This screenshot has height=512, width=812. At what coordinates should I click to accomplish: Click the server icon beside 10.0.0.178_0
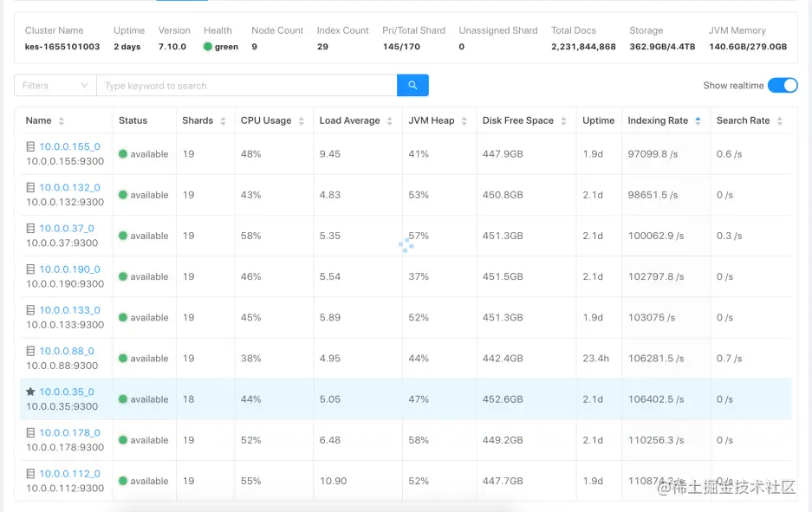[30, 433]
